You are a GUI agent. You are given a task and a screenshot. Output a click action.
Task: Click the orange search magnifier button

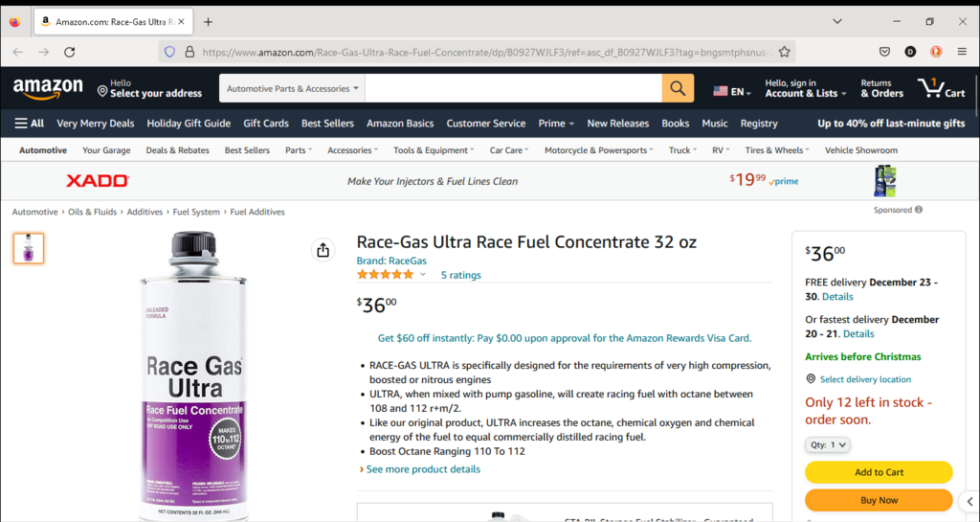click(677, 89)
